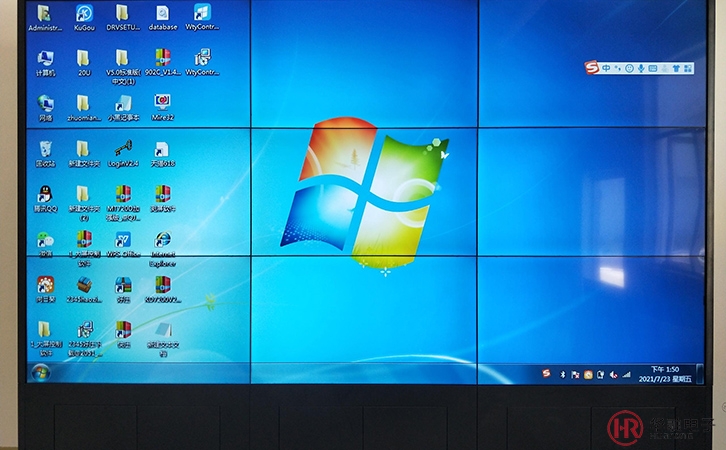Open the Action Center flag tray icon

575,375
